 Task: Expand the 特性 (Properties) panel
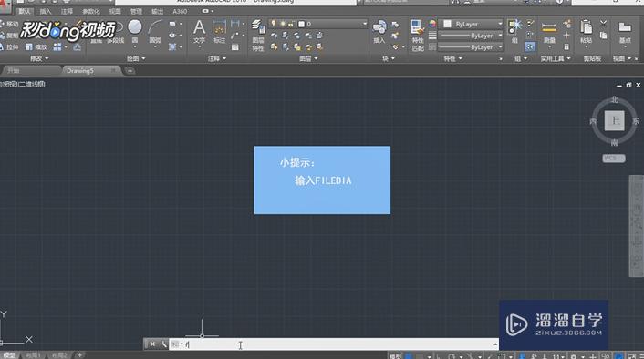pyautogui.click(x=453, y=58)
